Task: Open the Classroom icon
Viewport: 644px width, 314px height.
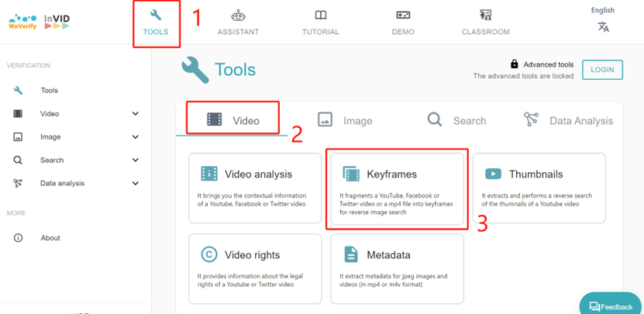Action: (x=486, y=16)
